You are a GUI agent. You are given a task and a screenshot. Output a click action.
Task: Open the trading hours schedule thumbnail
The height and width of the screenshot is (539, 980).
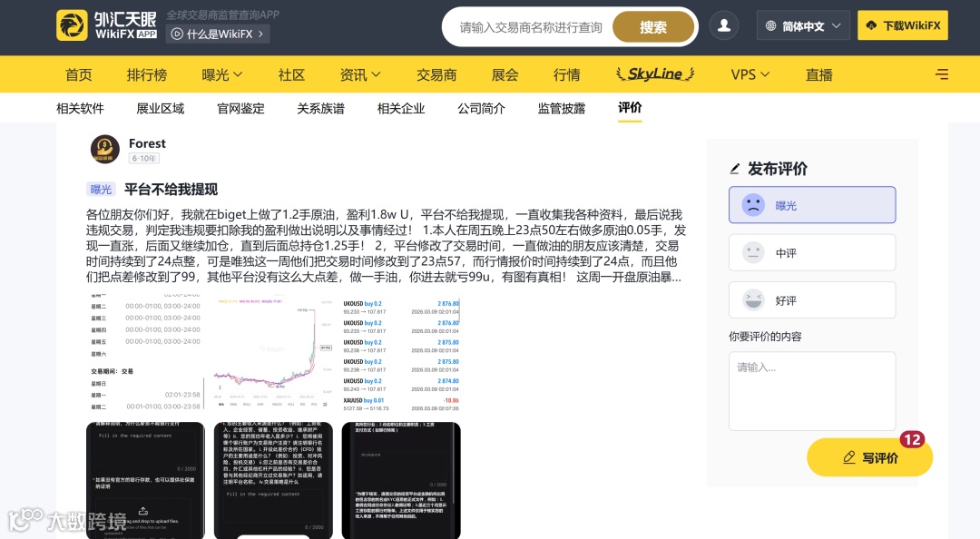(145, 353)
